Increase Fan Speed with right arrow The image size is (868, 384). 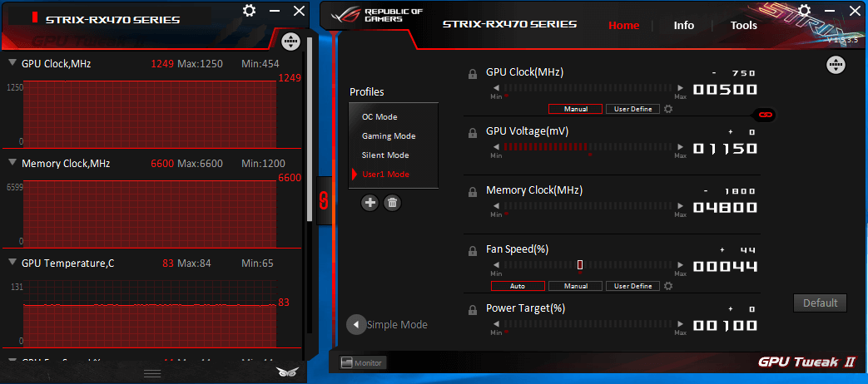pyautogui.click(x=681, y=264)
